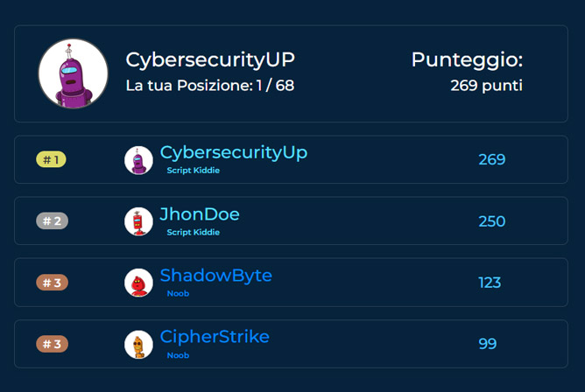This screenshot has height=392, width=585.
Task: Click the Noob label under ShadowByte
Action: (x=178, y=294)
